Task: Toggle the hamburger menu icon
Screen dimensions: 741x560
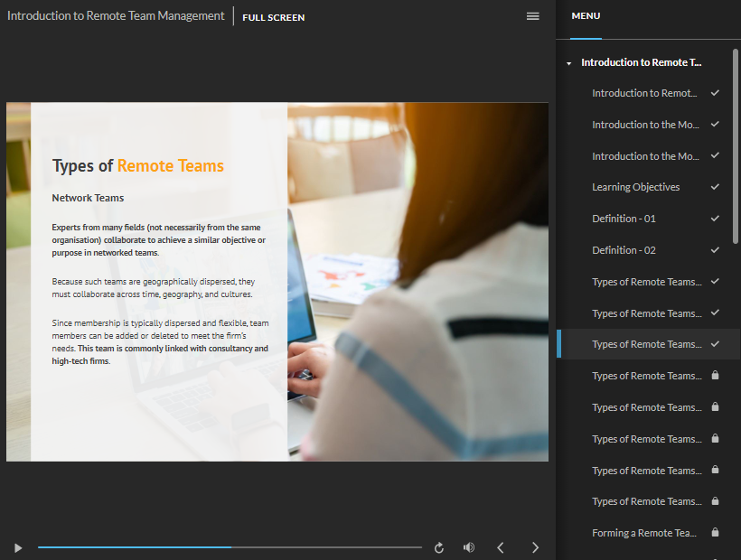Action: [x=533, y=16]
